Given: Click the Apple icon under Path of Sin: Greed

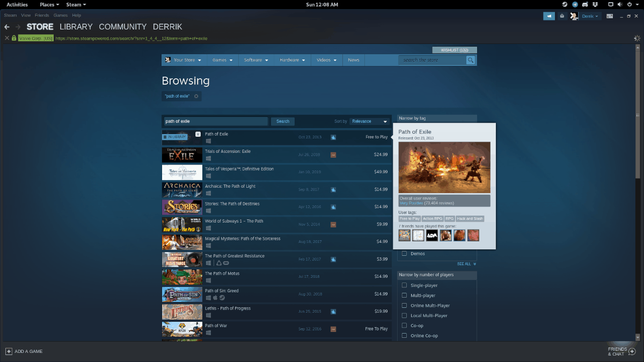Looking at the screenshot, I should point(215,298).
